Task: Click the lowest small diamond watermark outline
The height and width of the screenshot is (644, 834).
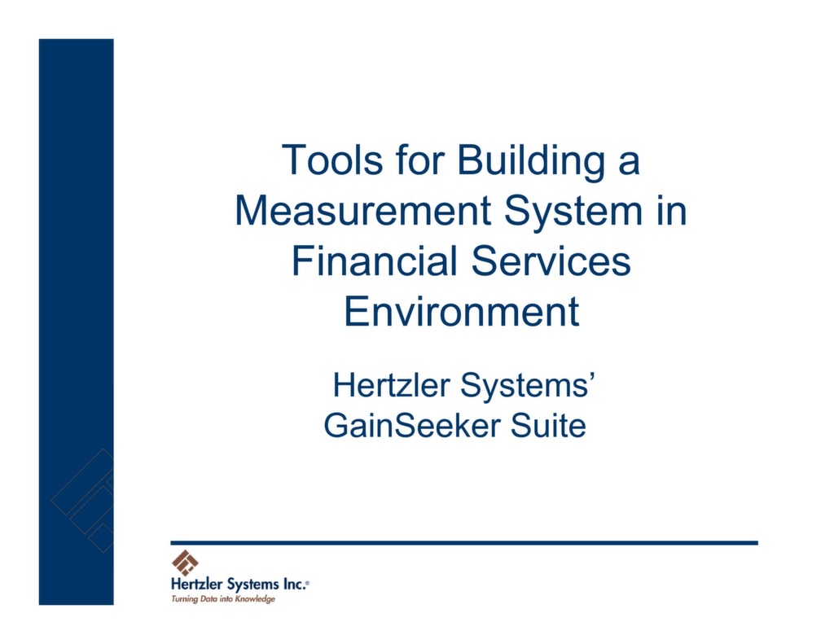Action: [x=102, y=539]
